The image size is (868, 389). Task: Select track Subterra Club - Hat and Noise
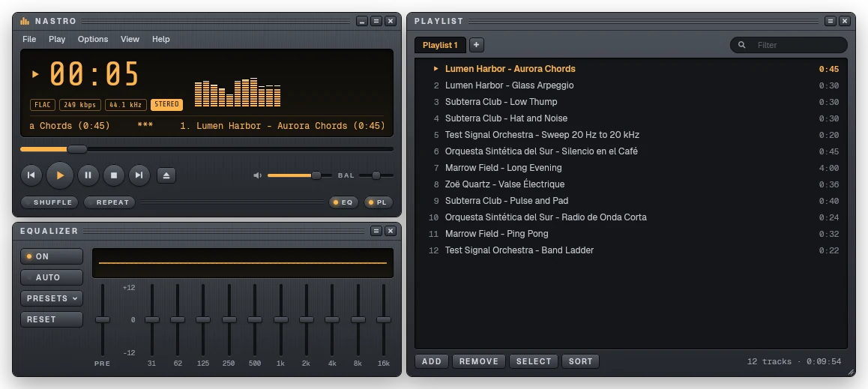pyautogui.click(x=631, y=118)
